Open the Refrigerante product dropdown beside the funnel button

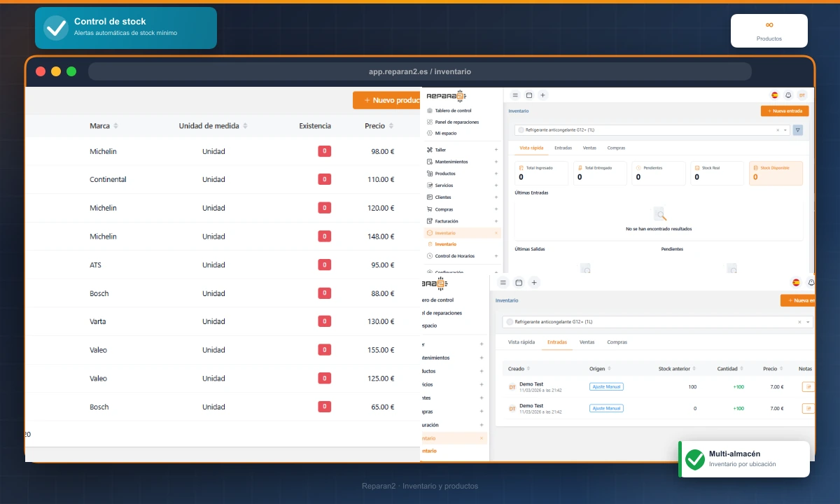(785, 130)
